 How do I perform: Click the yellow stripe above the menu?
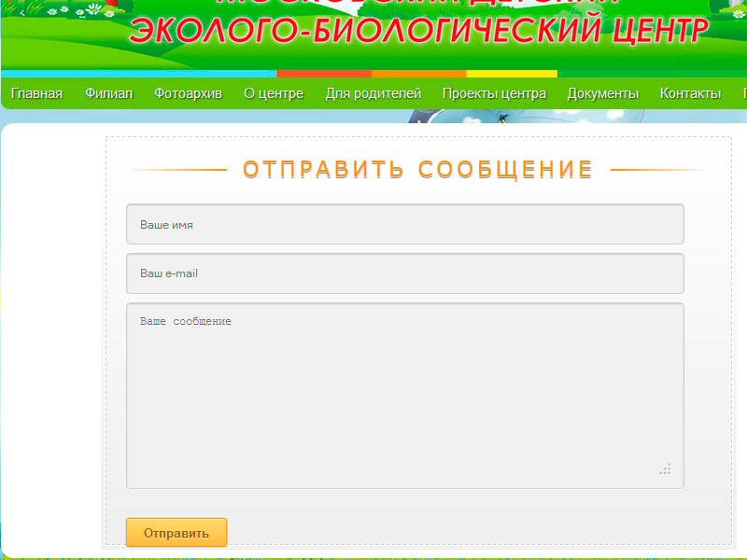click(x=511, y=74)
